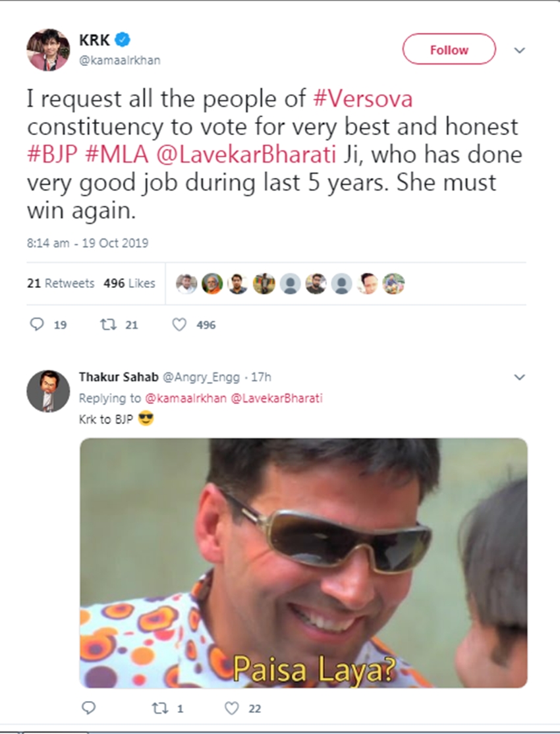Open the chevron menu on Thakur Sahab's reply
Screen dimensions: 560x734
point(520,378)
